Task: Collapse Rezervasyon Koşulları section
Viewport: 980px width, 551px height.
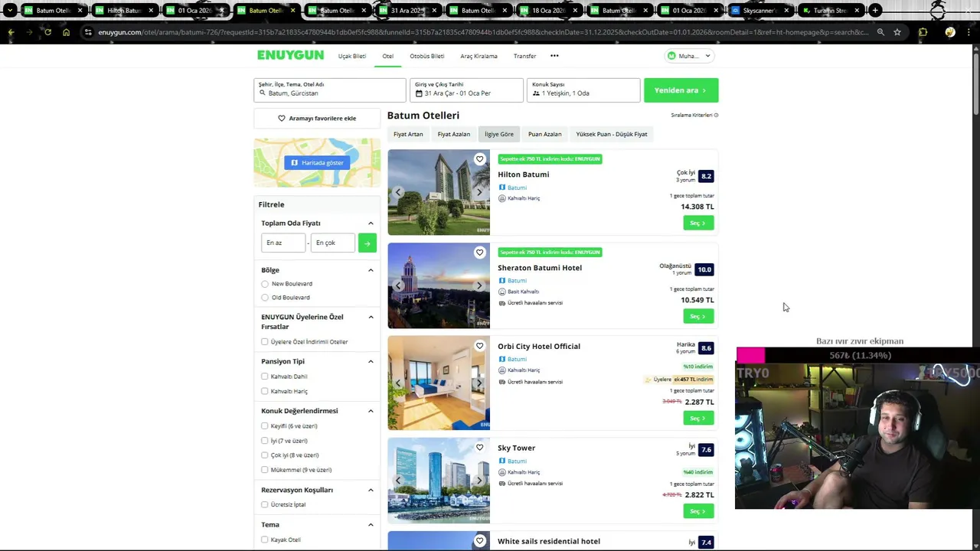Action: 371,490
